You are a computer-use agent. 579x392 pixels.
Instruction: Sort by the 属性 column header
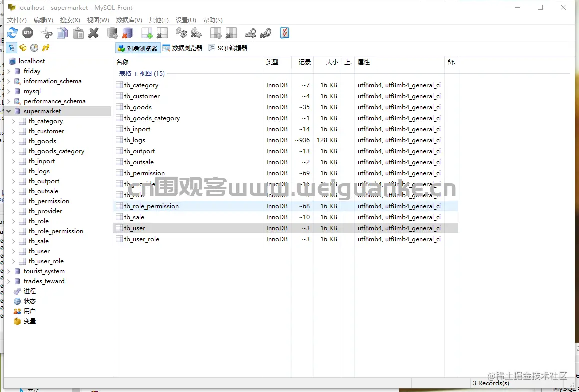click(400, 62)
